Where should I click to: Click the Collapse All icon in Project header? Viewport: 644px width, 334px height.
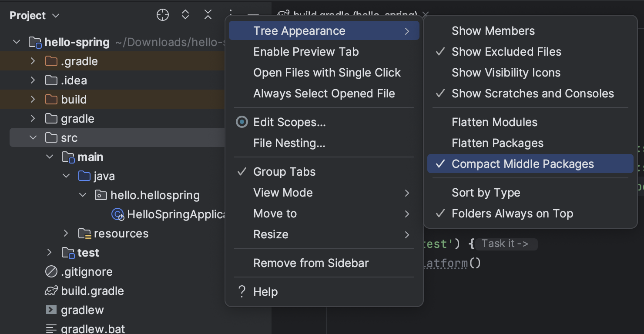point(208,15)
